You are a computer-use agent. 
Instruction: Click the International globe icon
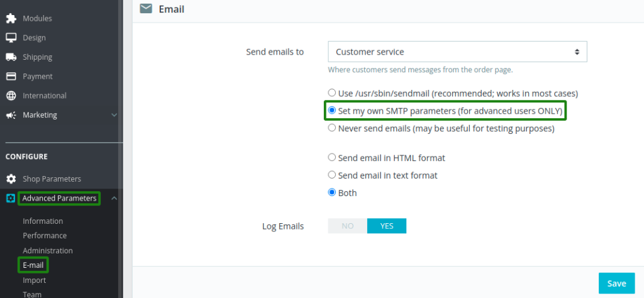[x=11, y=96]
